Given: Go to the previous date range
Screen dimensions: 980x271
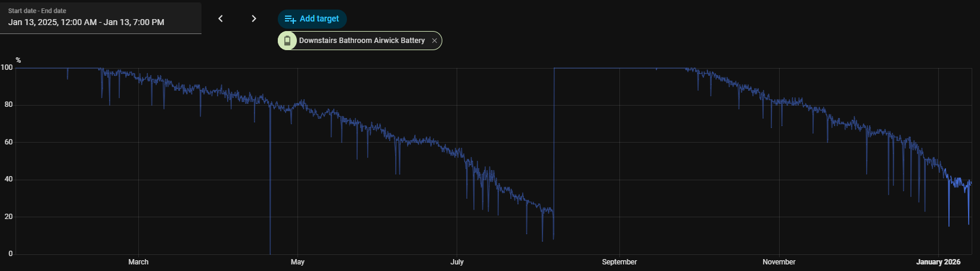Looking at the screenshot, I should 221,19.
